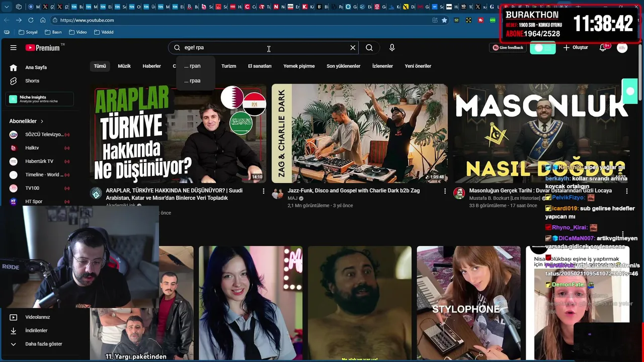Click the magnifier search submit button
Image resolution: width=644 pixels, height=362 pixels.
(369, 48)
